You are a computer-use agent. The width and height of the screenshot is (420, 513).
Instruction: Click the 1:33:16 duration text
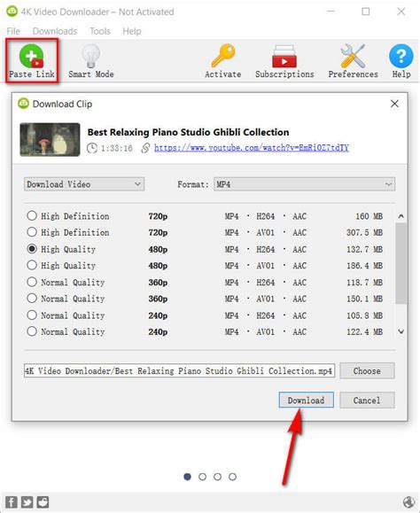pyautogui.click(x=117, y=148)
